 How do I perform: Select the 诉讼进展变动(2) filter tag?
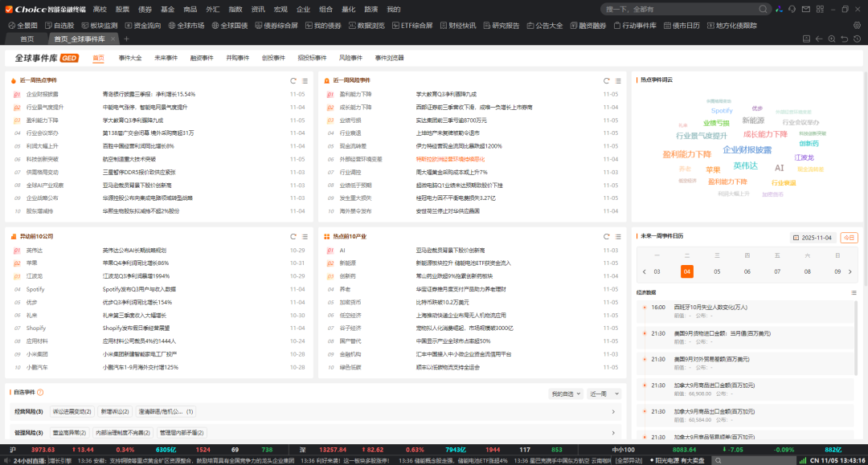(71, 411)
